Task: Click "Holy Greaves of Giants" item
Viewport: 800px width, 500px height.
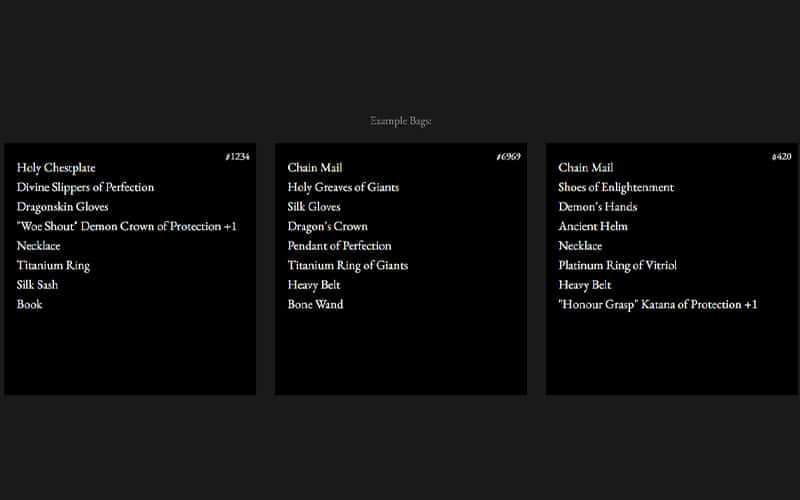Action: [x=343, y=187]
